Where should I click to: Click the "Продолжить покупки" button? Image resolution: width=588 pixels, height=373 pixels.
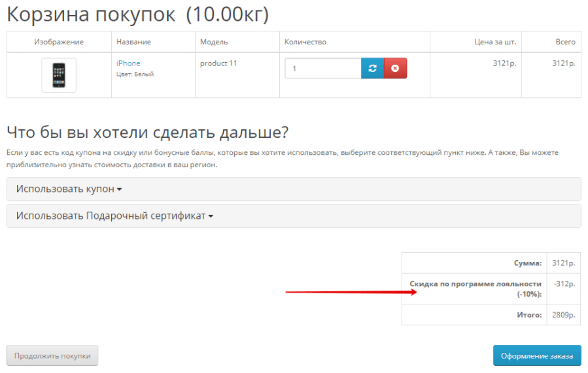point(52,355)
